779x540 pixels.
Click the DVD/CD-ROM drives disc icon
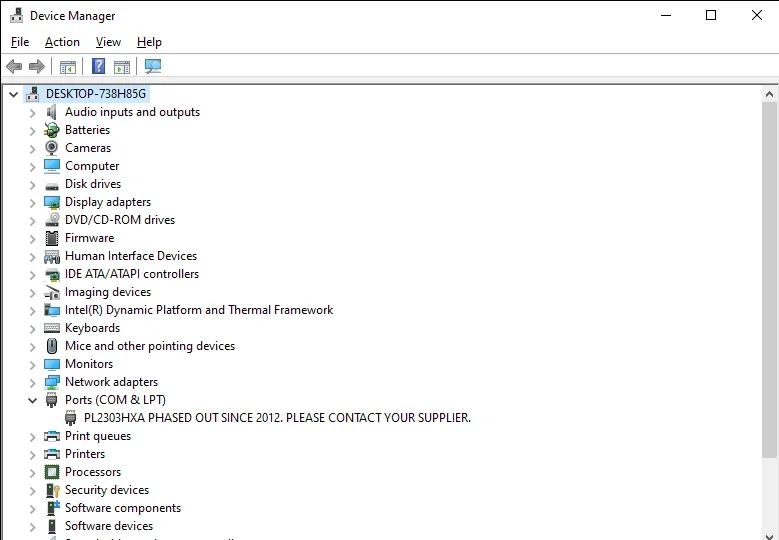pos(52,220)
